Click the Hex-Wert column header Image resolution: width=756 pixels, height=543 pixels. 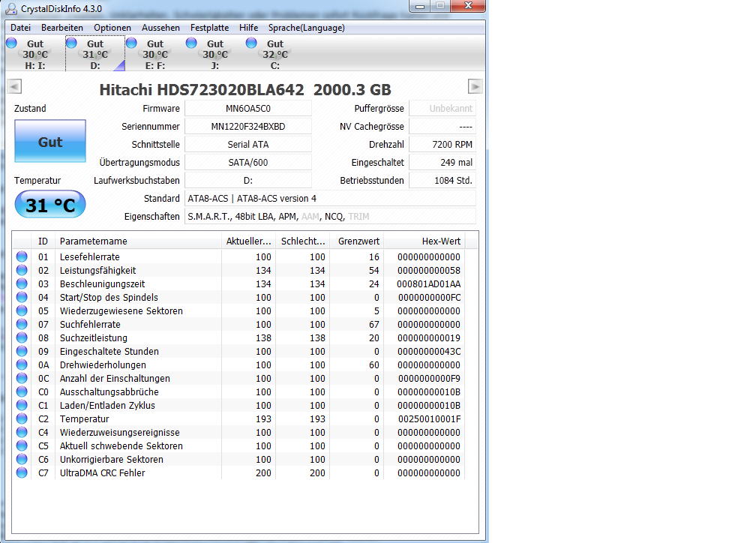[424, 241]
